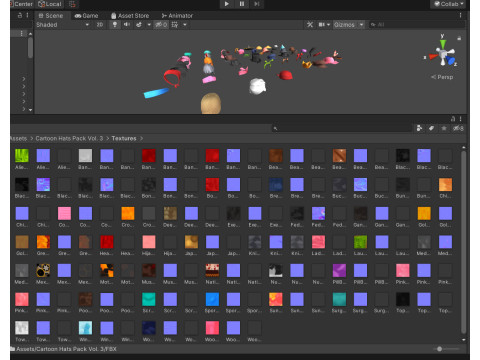
Task: Toggle the Local handle rotation button
Action: click(x=50, y=4)
